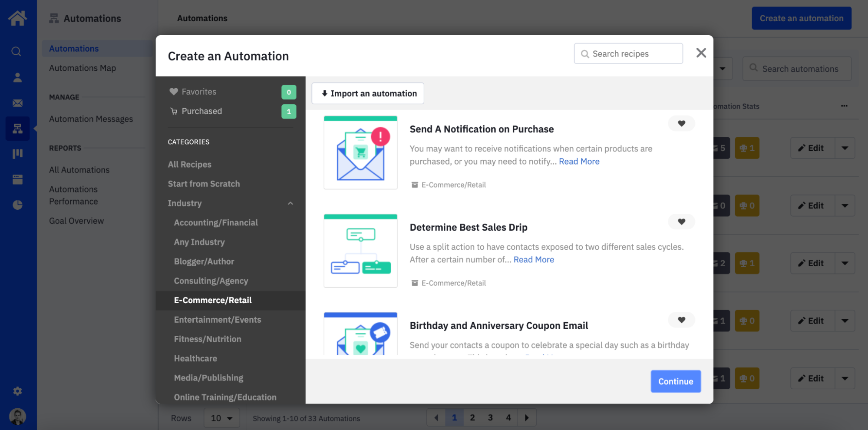Screen dimensions: 868x430
Task: Select Automations Map in the sidebar
Action: click(82, 68)
